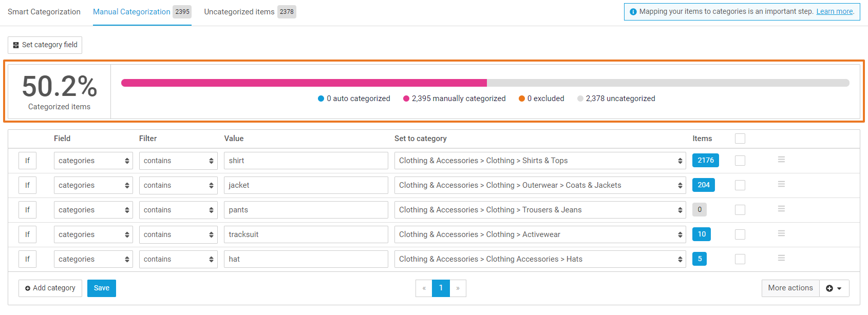This screenshot has height=315, width=868.
Task: Click the pink categorization progress bar
Action: click(304, 83)
